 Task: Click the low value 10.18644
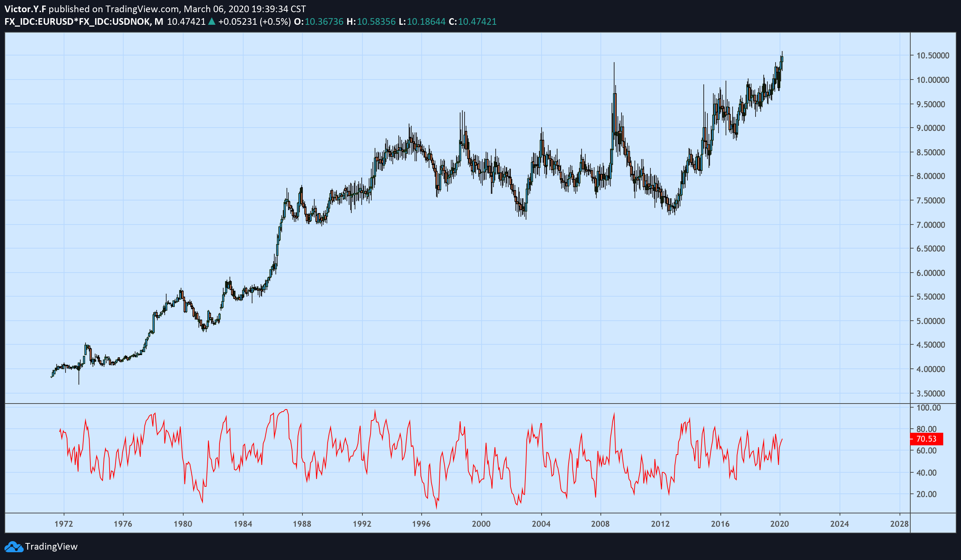point(426,22)
